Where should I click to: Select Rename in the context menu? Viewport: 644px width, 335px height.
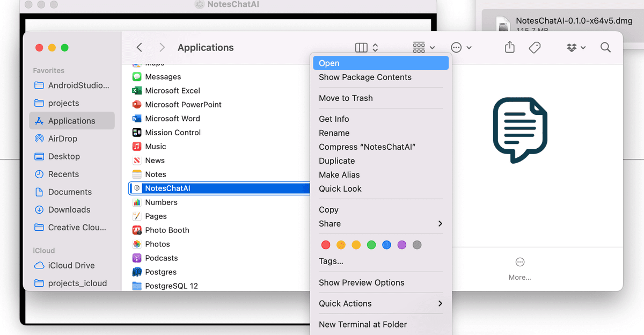pos(381,133)
